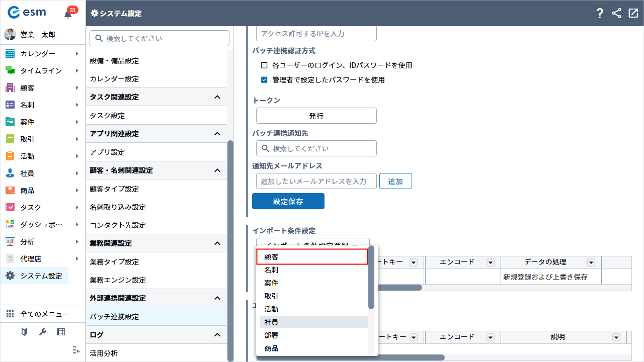The image size is (644, 362).
Task: Open the データの処理 column filter dropdown
Action: click(591, 262)
